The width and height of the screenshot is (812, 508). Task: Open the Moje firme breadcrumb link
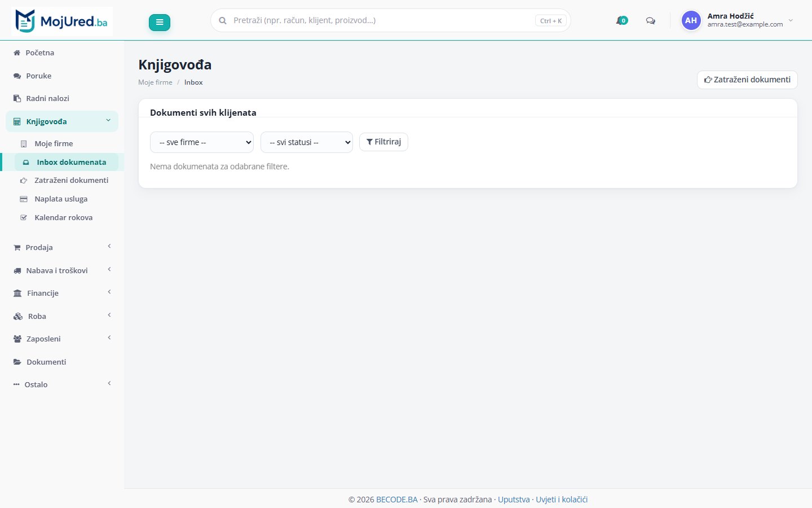[155, 82]
